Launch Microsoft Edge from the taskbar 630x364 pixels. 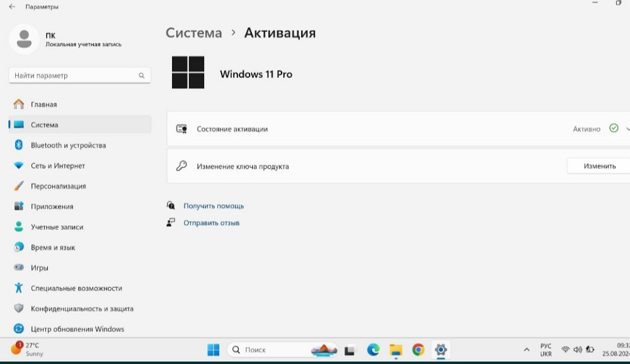(373, 349)
